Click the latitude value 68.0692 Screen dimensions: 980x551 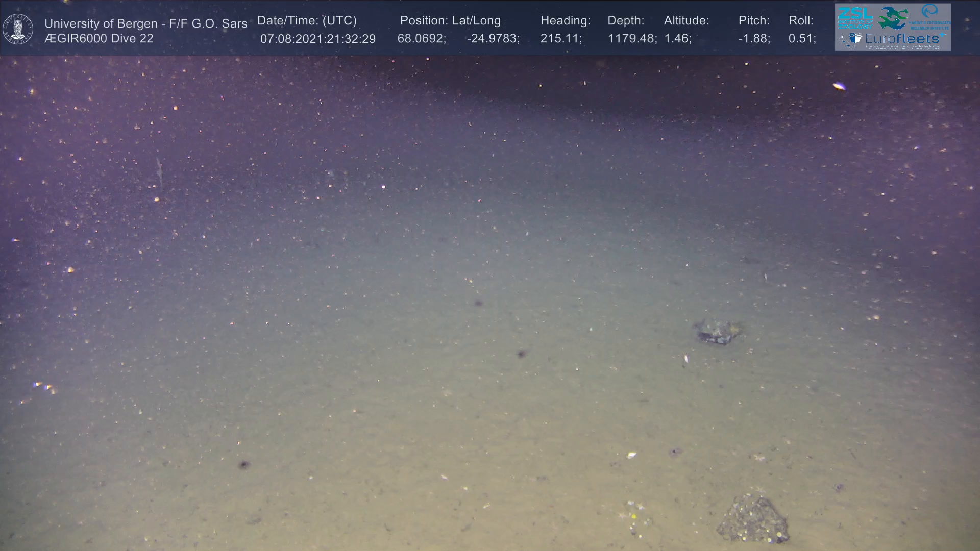(421, 39)
